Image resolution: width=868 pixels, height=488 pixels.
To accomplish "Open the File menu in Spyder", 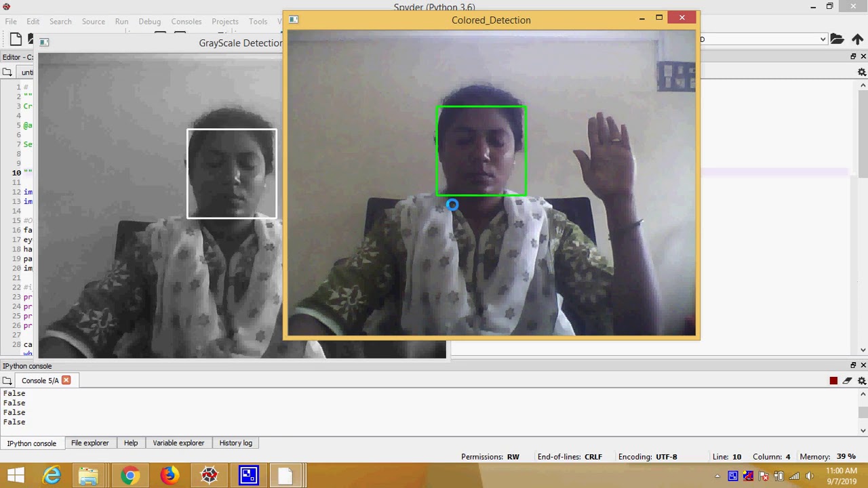I will coord(11,22).
